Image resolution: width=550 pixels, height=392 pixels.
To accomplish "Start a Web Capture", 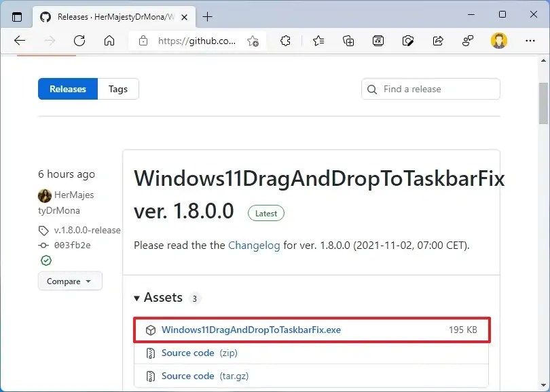I will click(408, 41).
